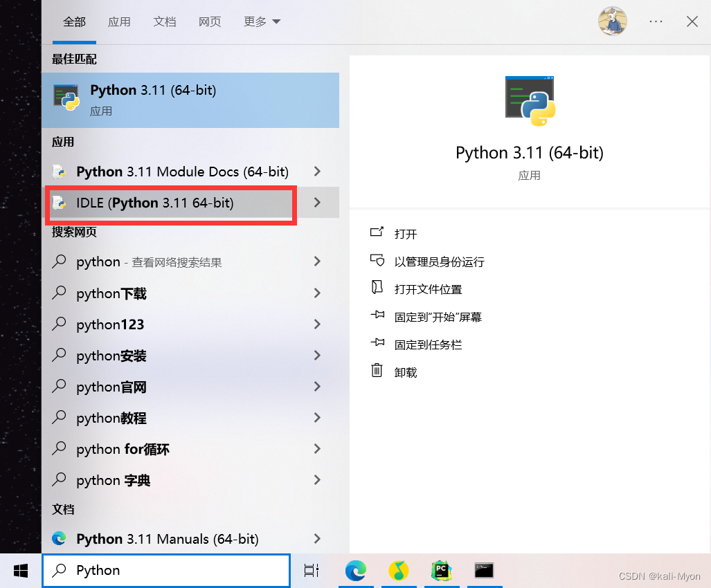Open the command prompt from the taskbar
The image size is (711, 588).
point(484,570)
